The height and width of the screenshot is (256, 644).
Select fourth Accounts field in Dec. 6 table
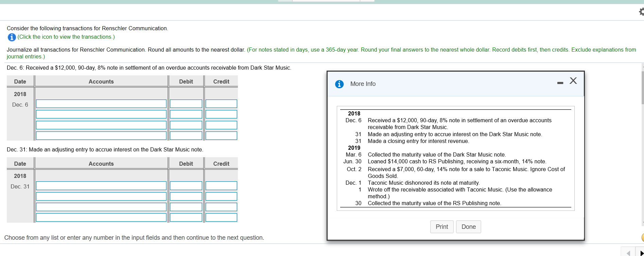pyautogui.click(x=101, y=135)
